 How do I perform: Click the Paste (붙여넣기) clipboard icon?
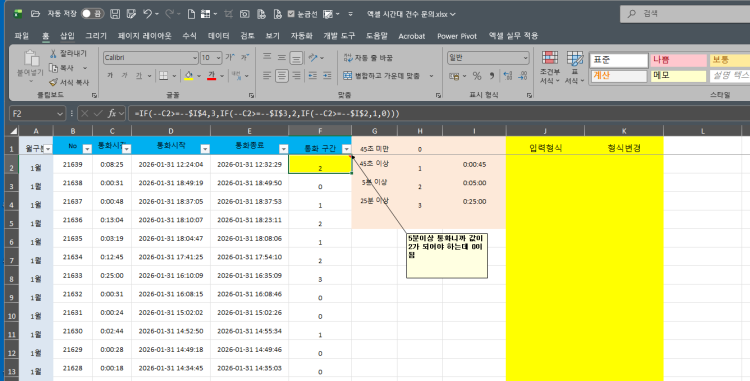[31, 59]
